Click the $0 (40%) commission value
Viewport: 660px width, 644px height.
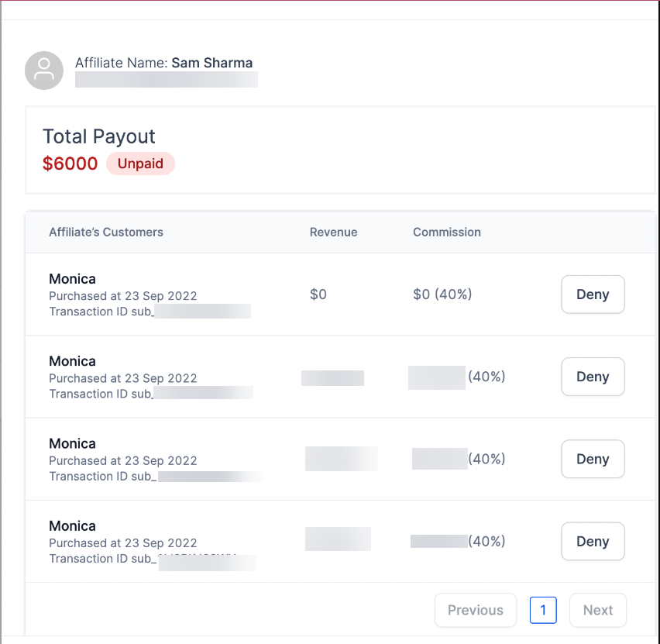pos(442,294)
